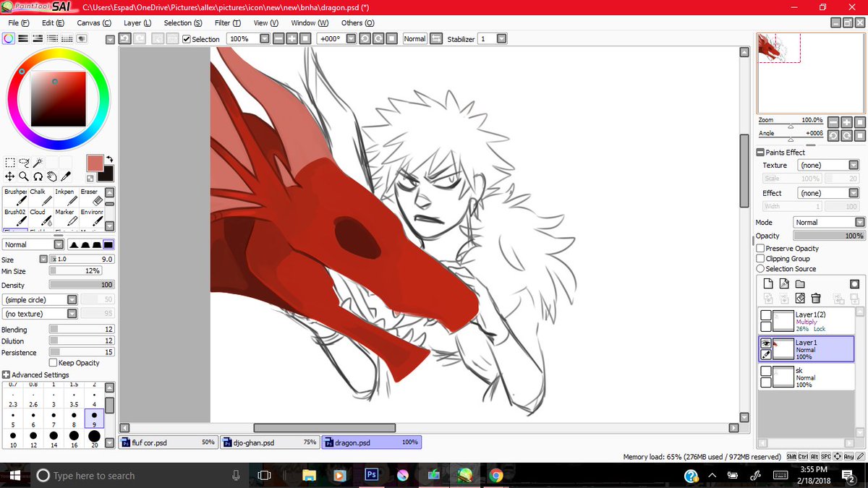The height and width of the screenshot is (488, 868).
Task: Collapse the Paints Effect section
Action: pyautogui.click(x=760, y=153)
